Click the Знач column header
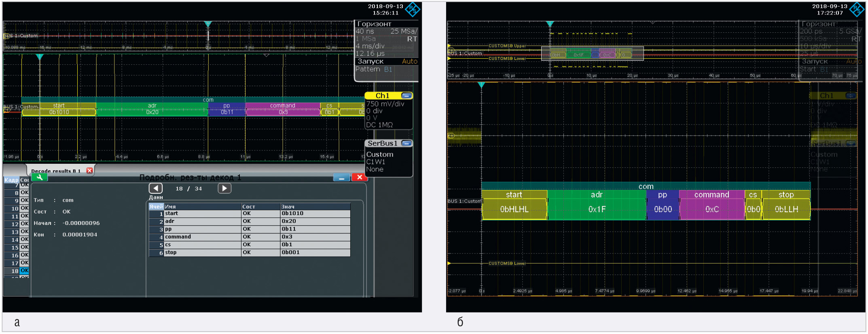868x334 pixels. 315,206
